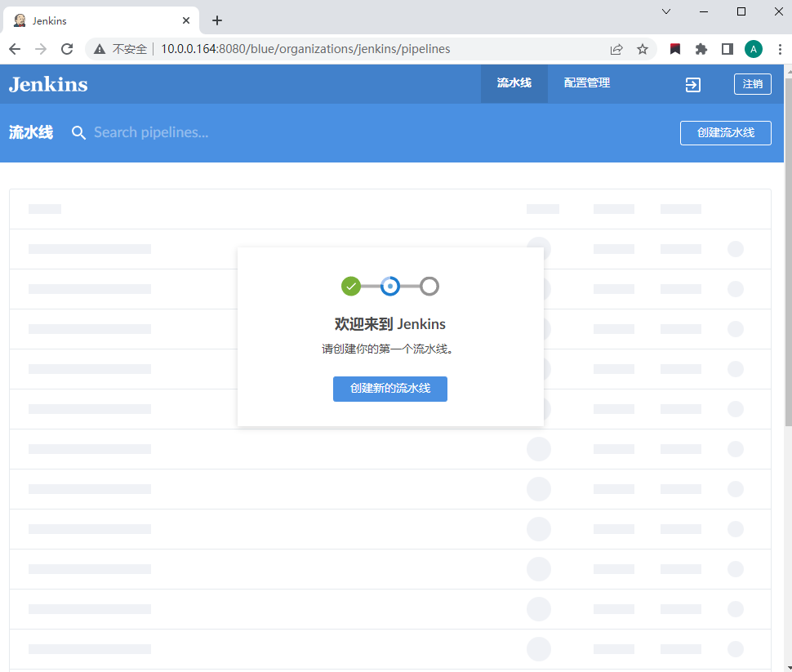This screenshot has height=672, width=792.
Task: Select the Jenkins browser tab
Action: coord(101,20)
